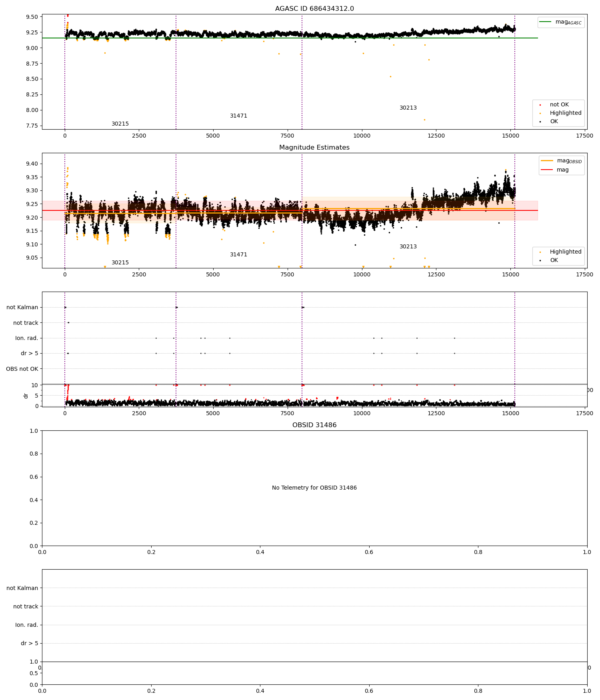The width and height of the screenshot is (600, 700).
Task: Click '0.8' x tick under bottom plot
Action: tap(478, 691)
